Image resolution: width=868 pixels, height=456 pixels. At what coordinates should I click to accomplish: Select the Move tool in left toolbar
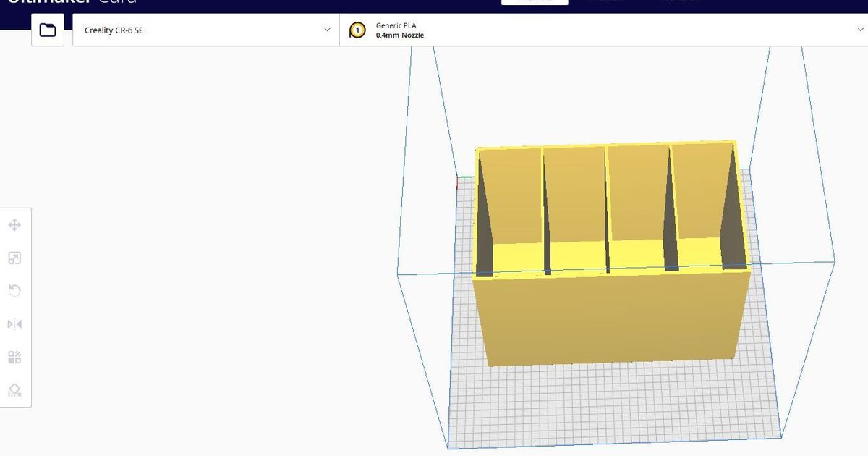[14, 225]
